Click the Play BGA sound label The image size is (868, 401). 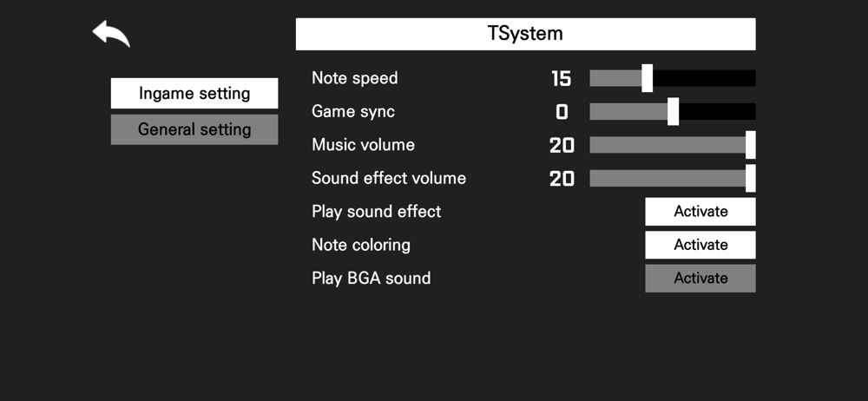point(371,279)
